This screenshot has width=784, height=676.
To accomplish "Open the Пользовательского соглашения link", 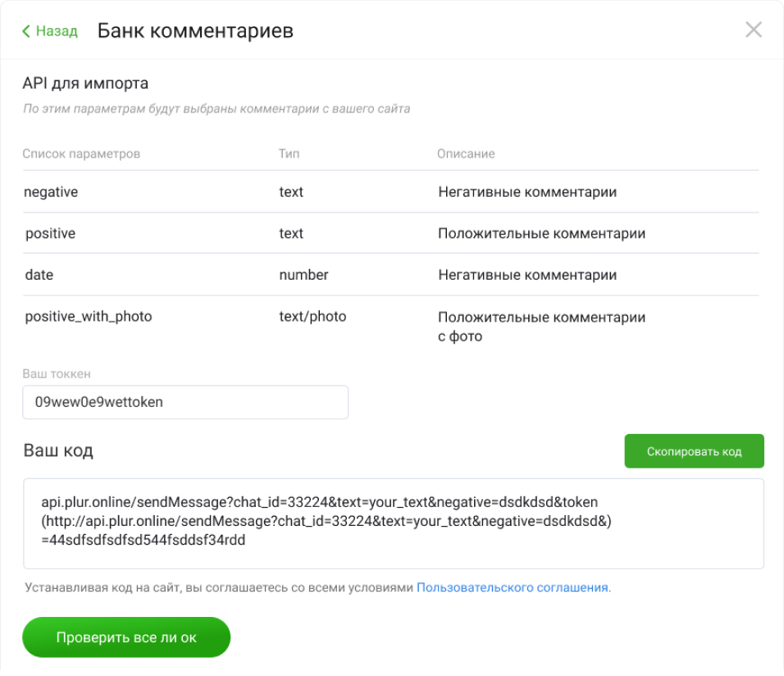I will click(513, 587).
